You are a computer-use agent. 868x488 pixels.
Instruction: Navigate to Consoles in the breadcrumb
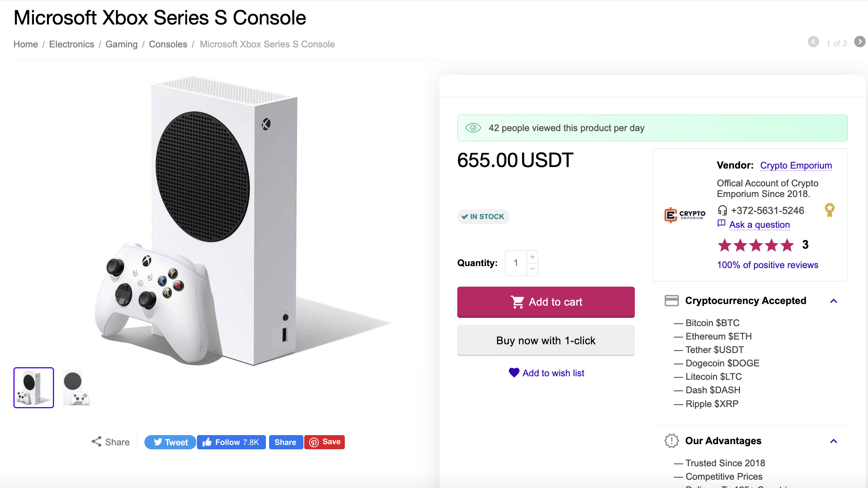(168, 44)
